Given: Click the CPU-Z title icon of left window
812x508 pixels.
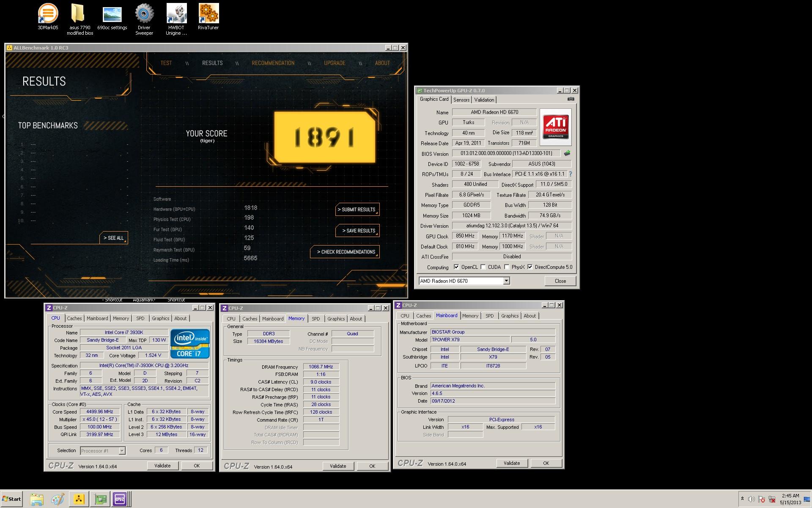Looking at the screenshot, I should (x=49, y=308).
